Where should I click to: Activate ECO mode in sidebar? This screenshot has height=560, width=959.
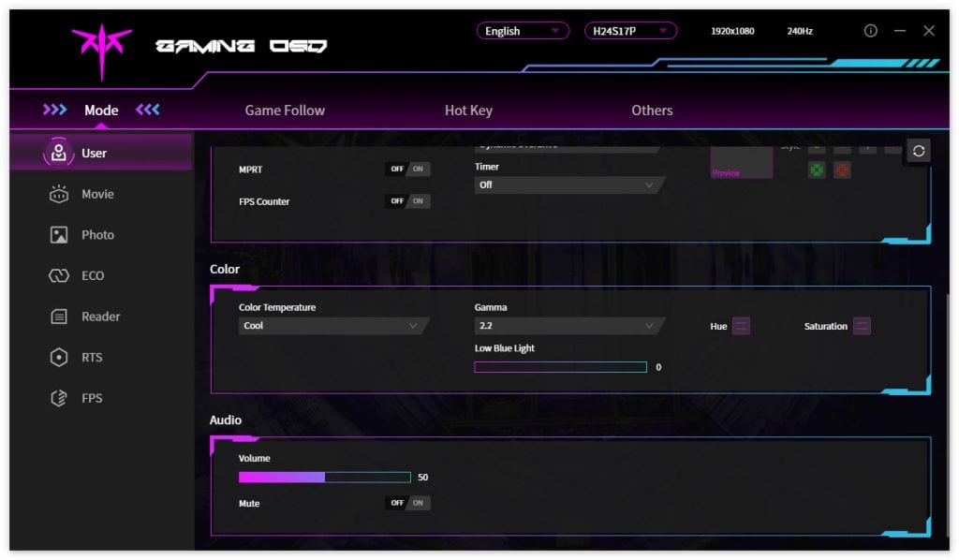tap(59, 275)
